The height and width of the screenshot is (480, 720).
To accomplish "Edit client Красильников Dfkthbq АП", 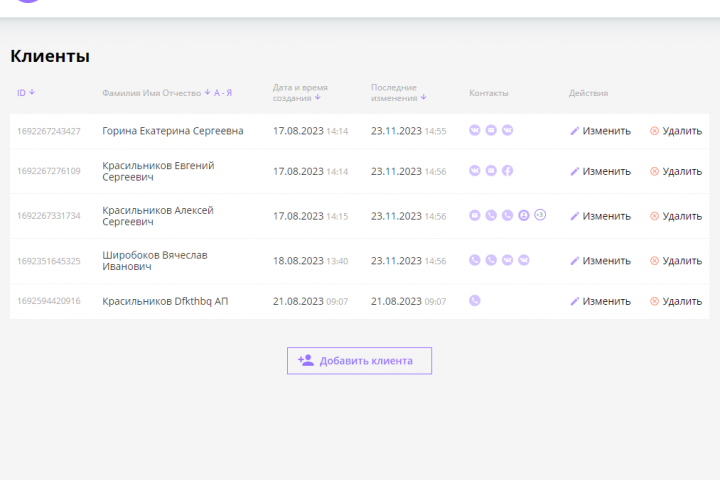I will click(601, 301).
